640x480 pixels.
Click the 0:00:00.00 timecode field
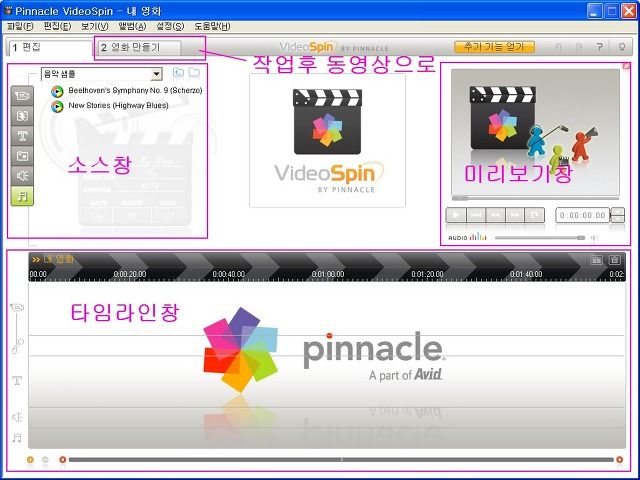coord(582,215)
